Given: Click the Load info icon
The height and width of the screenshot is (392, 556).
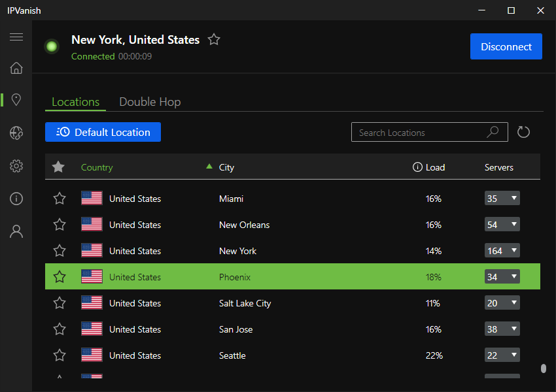Looking at the screenshot, I should click(x=417, y=167).
